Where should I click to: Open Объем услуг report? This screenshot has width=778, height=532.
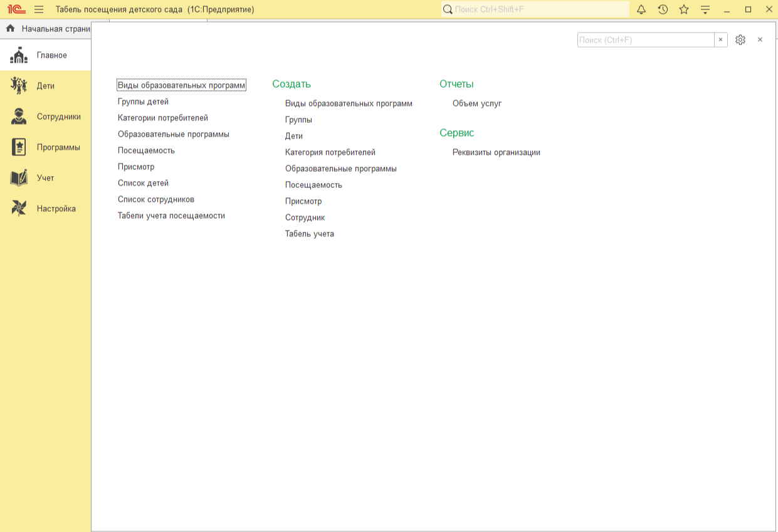point(477,103)
